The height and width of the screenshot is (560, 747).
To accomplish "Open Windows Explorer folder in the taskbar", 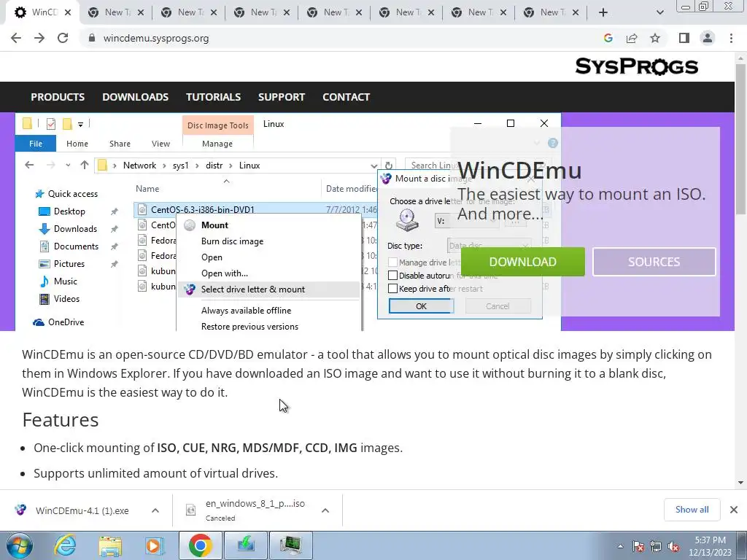I will (110, 545).
